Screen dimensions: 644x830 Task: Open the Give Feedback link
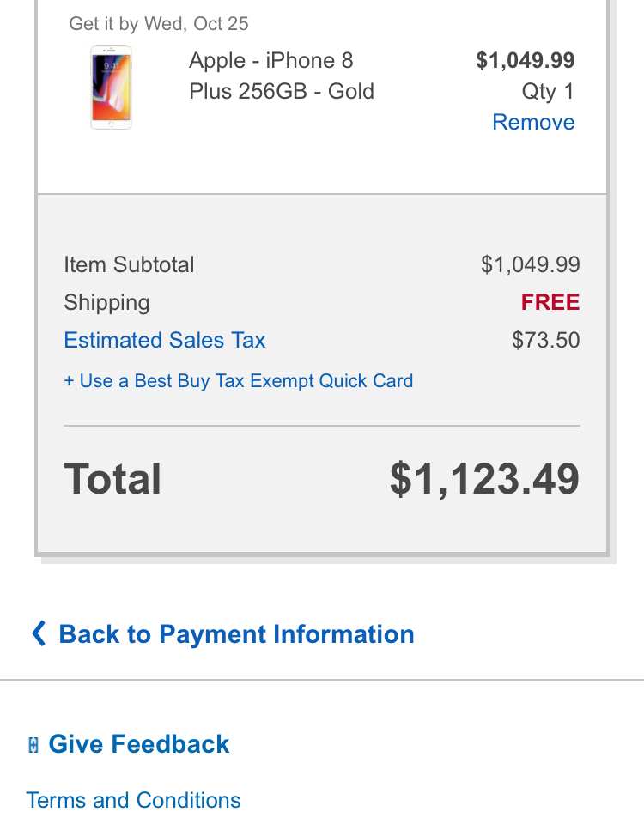[x=139, y=744]
